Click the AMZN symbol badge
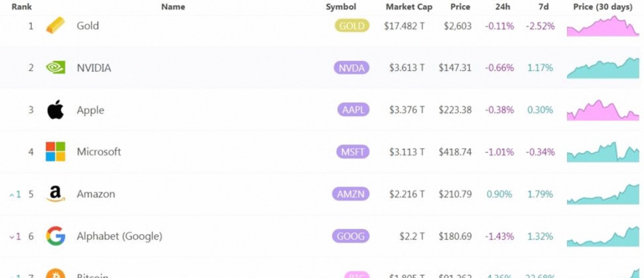644x278 pixels. click(x=350, y=194)
